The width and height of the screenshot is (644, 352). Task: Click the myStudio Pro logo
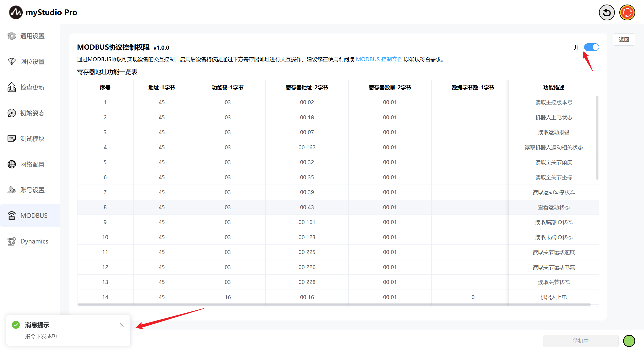(16, 12)
